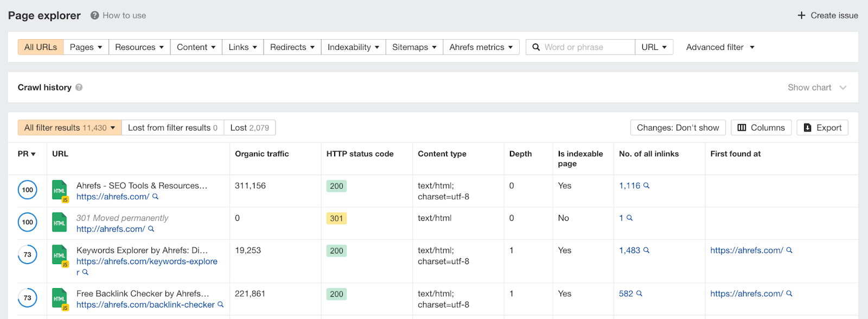
Task: Open the Indexability filter dropdown
Action: 354,47
